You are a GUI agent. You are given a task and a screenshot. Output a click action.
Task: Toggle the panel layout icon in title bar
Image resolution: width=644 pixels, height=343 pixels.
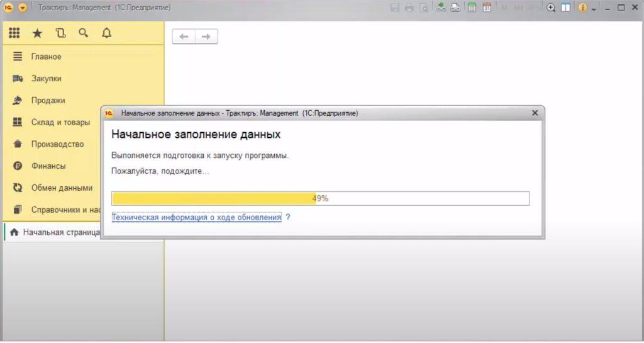[x=565, y=8]
